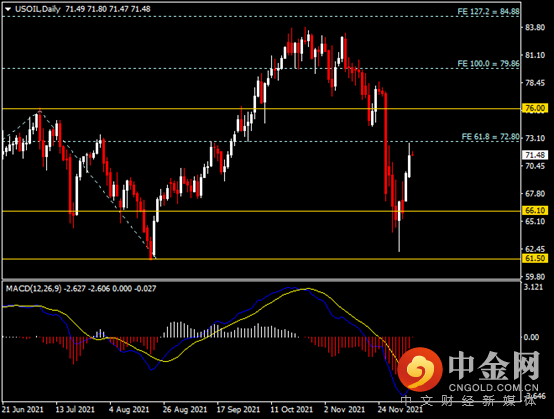Click the 21 Jun 2021 date label
Viewport: 554px width, 419px height.
(23, 409)
